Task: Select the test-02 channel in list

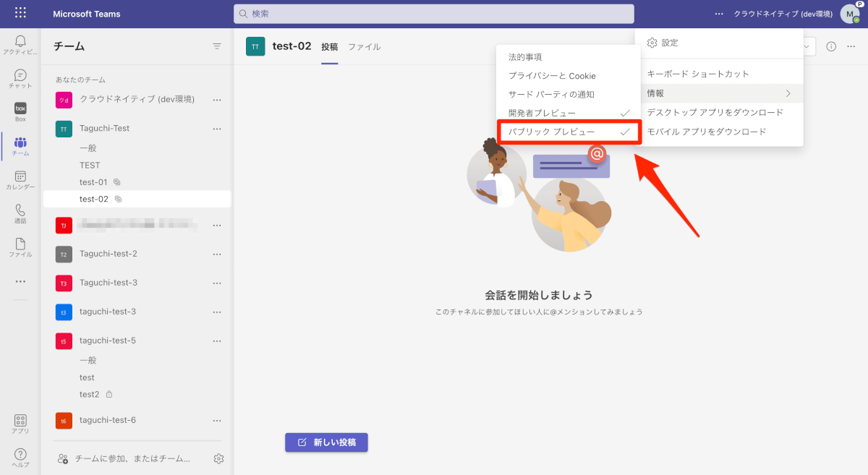Action: tap(137, 199)
